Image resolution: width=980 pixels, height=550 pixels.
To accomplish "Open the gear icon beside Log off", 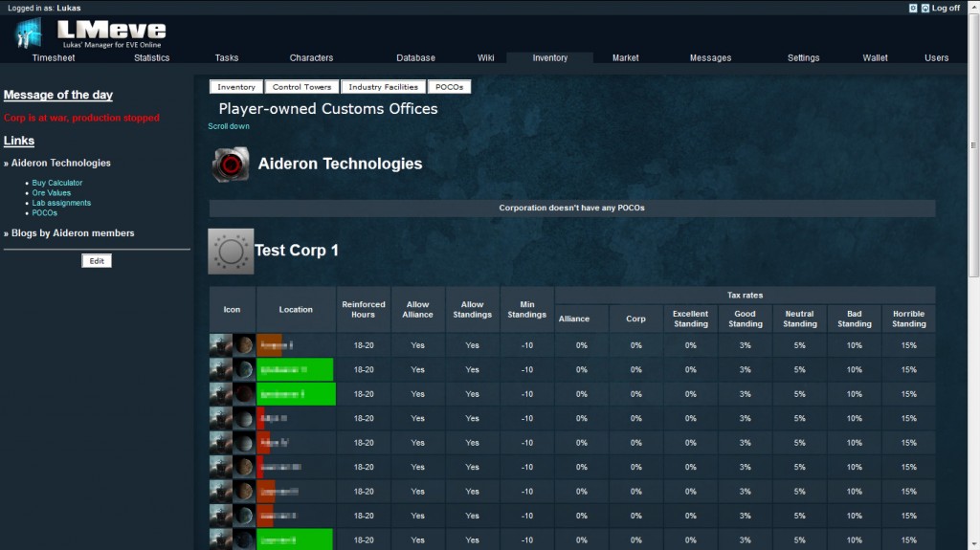I will 913,8.
